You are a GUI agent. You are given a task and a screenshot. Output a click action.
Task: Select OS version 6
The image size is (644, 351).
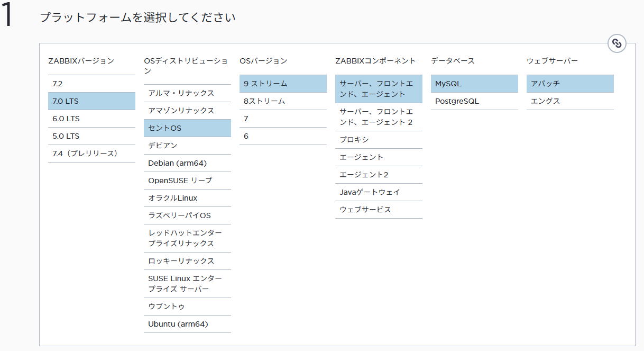click(283, 136)
